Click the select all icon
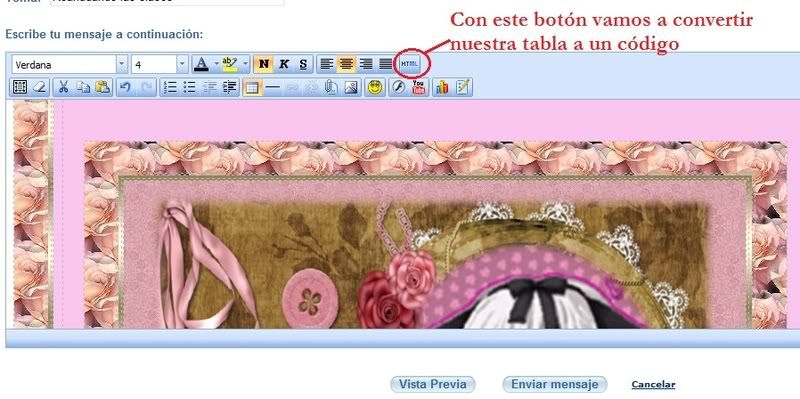Viewport: 800px width, 399px height. 20,87
